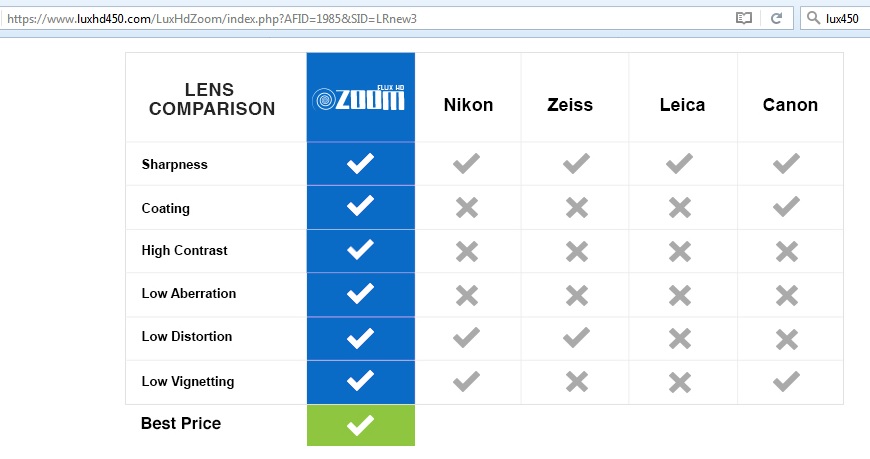Image resolution: width=870 pixels, height=459 pixels.
Task: Click the green Best Price checkmark
Action: (x=361, y=426)
